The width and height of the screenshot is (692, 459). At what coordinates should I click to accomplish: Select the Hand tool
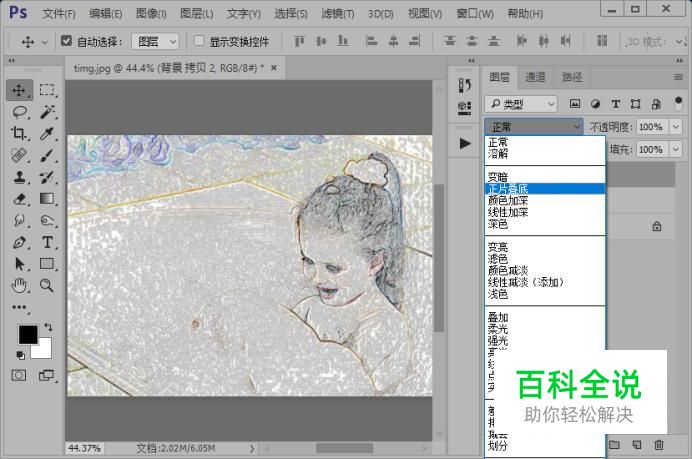(19, 286)
